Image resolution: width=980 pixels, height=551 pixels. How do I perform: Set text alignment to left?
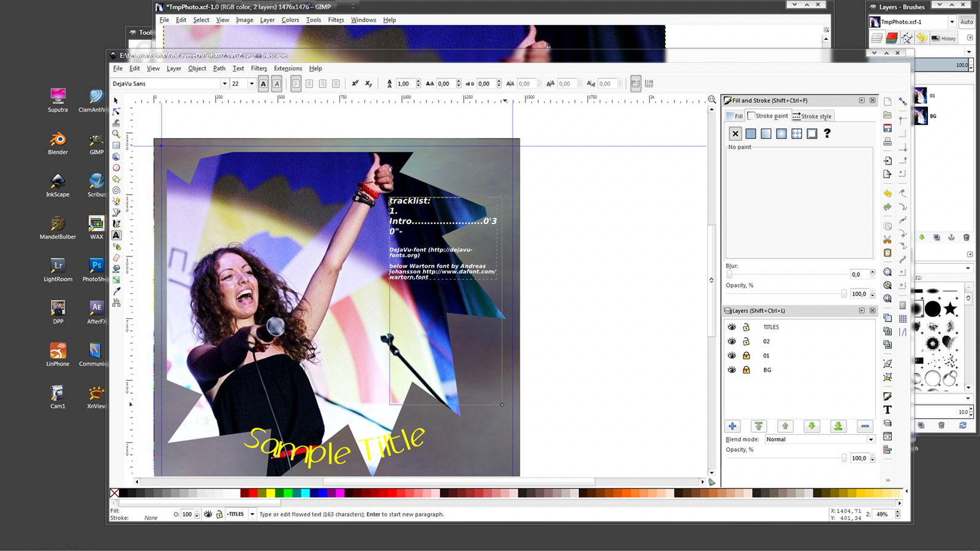[296, 84]
